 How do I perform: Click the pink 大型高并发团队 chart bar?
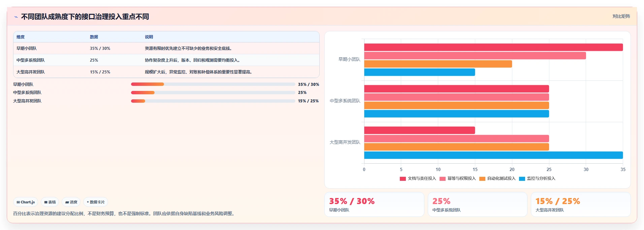point(456,138)
